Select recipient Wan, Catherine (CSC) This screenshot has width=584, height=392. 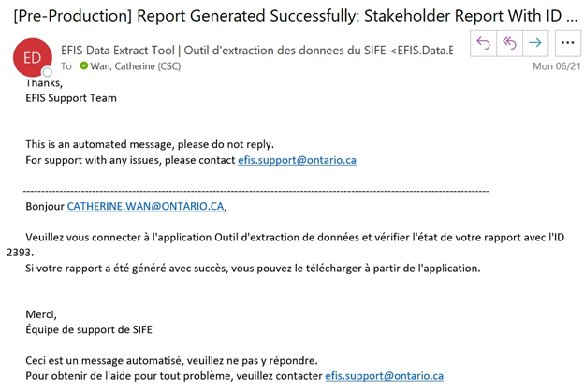click(136, 66)
